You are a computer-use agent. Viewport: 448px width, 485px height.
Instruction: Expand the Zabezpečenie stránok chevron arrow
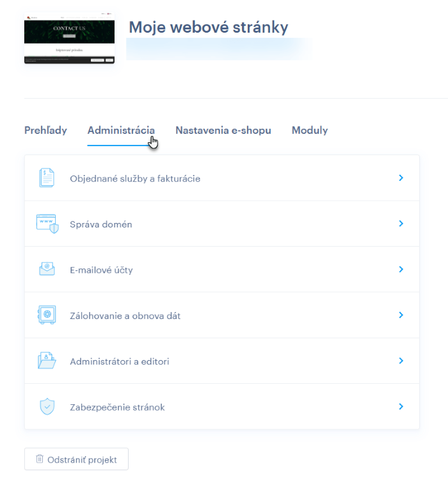click(401, 406)
